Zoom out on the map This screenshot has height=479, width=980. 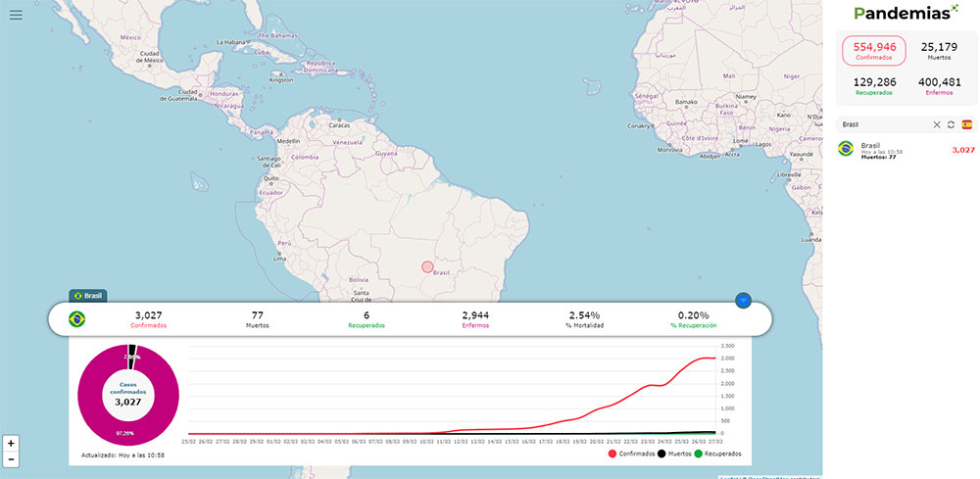11,458
